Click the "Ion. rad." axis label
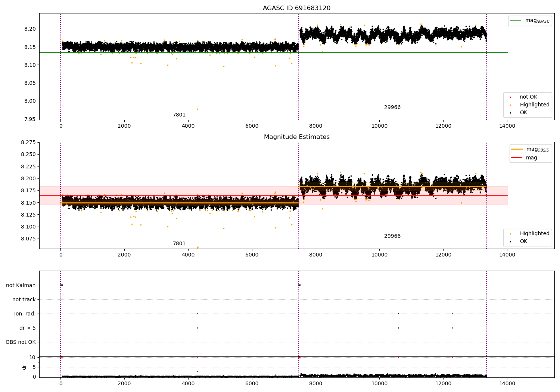Viewport: 560px width, 392px height. coord(25,314)
